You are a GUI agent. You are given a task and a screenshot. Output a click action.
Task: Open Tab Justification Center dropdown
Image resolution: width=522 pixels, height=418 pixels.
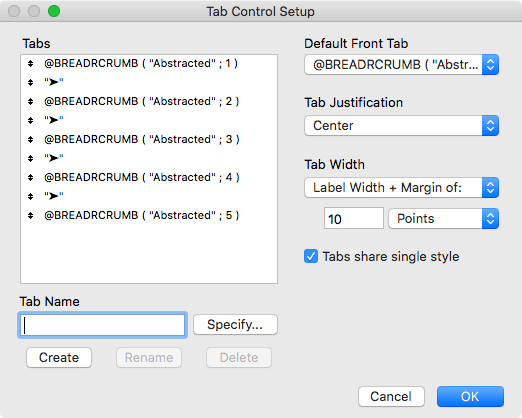401,126
